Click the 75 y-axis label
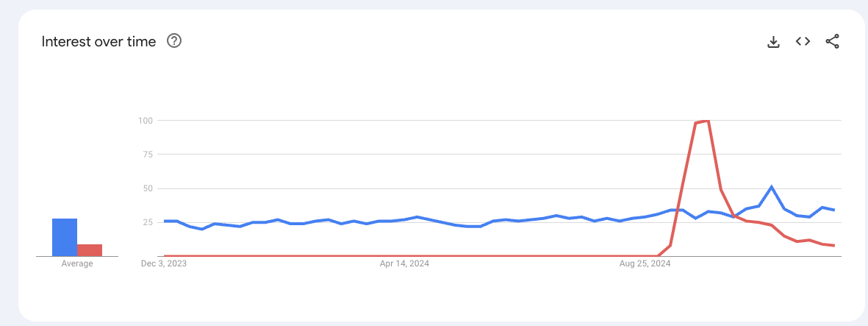This screenshot has height=326, width=868. click(148, 155)
